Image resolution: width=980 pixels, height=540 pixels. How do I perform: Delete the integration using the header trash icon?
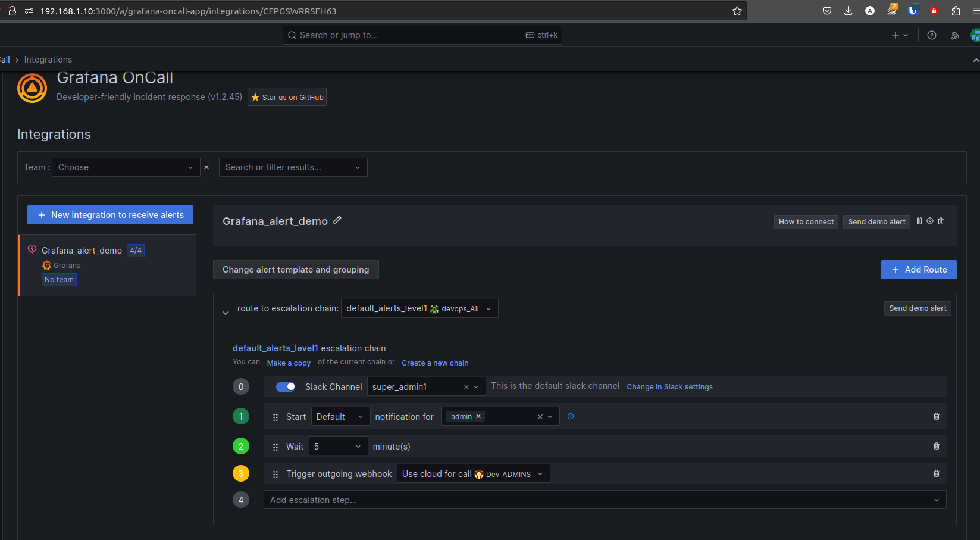click(941, 221)
